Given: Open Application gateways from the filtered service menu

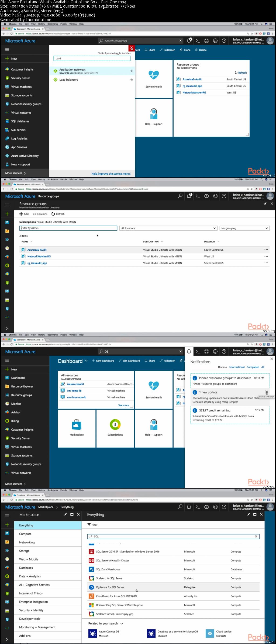Looking at the screenshot, I should coord(92,71).
